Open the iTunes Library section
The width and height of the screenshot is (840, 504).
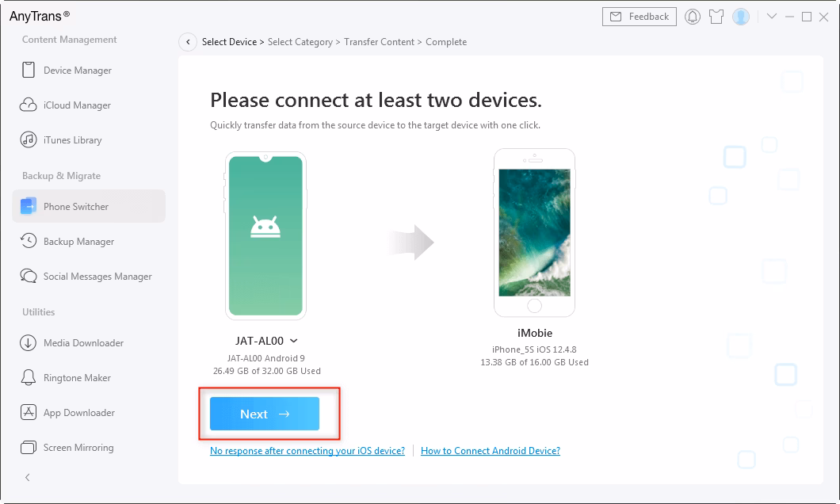click(x=72, y=139)
